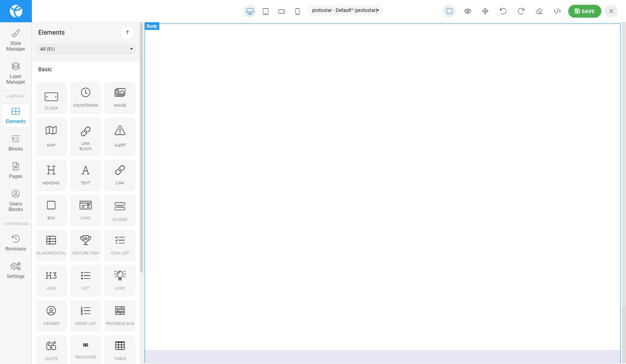This screenshot has width=626, height=364.
Task: Select the Progress Bar element
Action: (120, 315)
